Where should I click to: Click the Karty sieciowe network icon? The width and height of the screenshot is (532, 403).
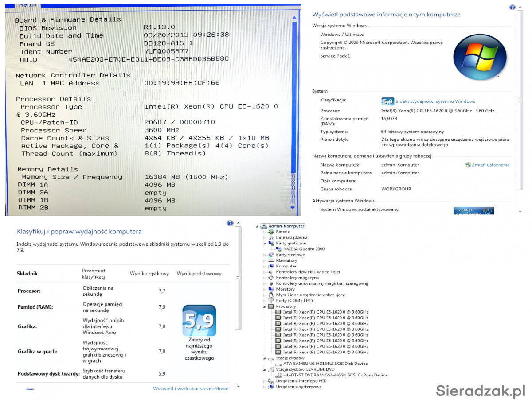(271, 255)
